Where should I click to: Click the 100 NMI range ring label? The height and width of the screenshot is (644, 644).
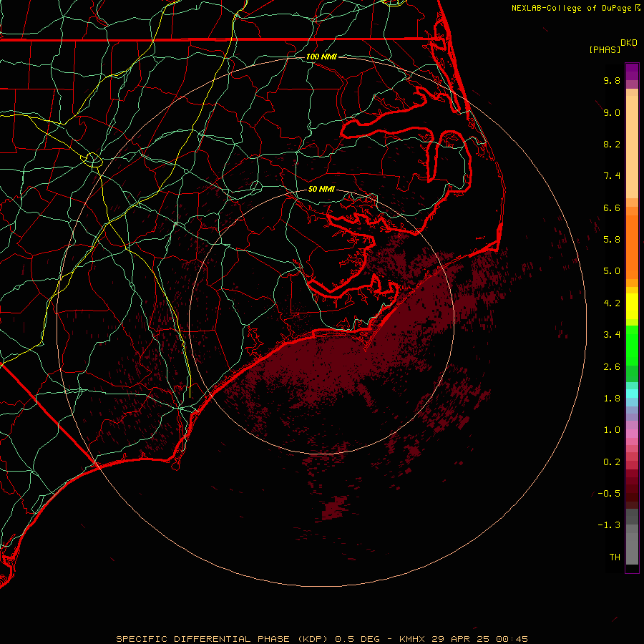coord(321,57)
